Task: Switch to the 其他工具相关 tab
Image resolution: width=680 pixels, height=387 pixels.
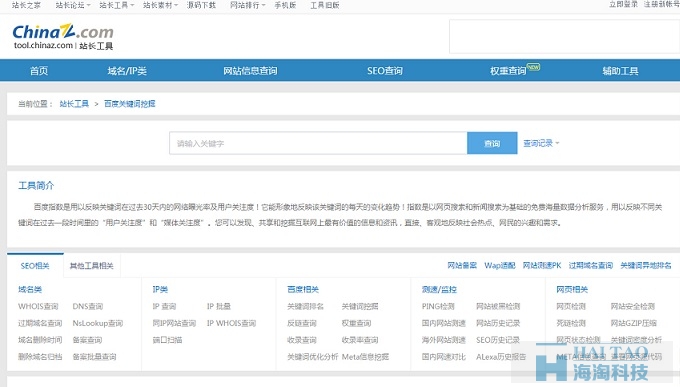Action: (92, 266)
